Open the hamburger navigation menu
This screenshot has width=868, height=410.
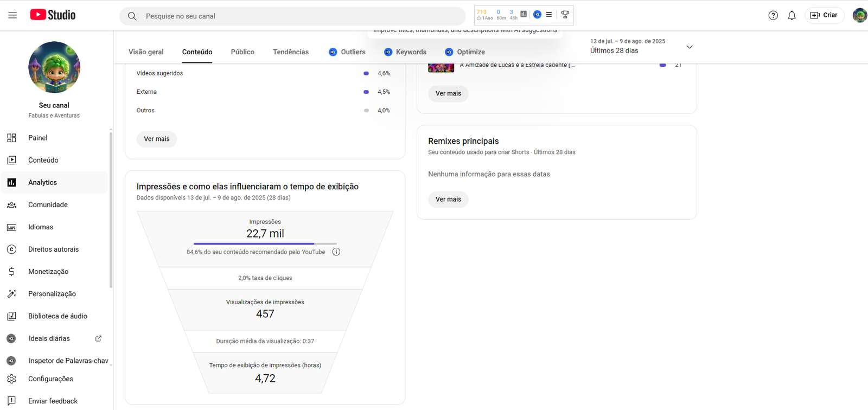point(12,15)
